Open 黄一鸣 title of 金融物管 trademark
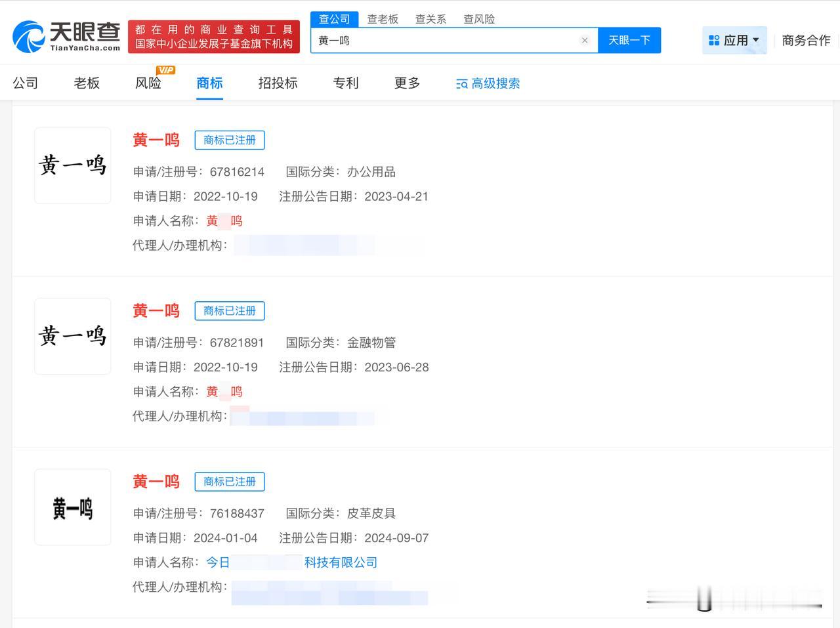The width and height of the screenshot is (840, 628). [x=156, y=310]
